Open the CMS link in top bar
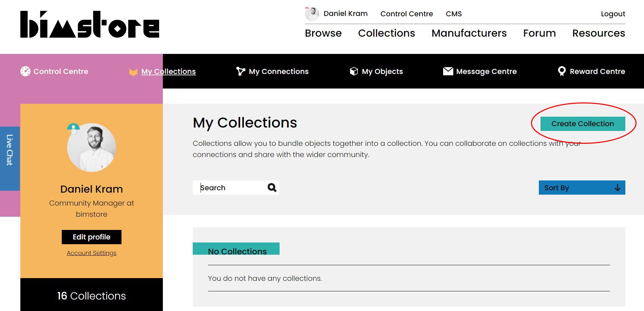Screen dimensions: 644x311 click(454, 14)
